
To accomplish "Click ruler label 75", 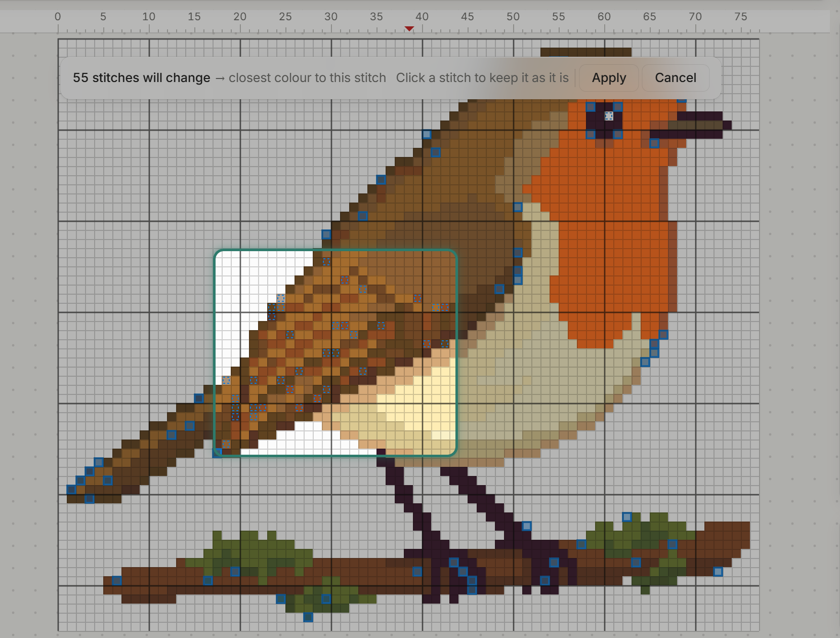I will 741,17.
